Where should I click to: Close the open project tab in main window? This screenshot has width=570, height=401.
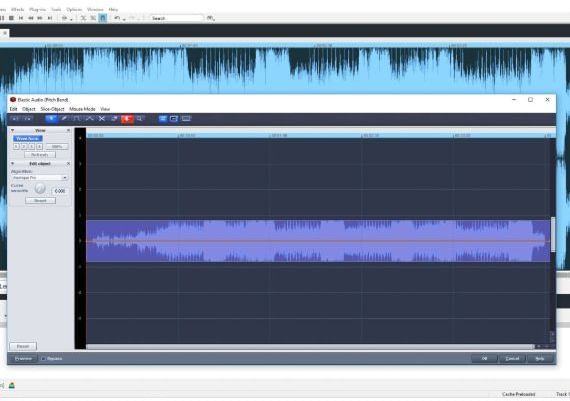pos(5,33)
